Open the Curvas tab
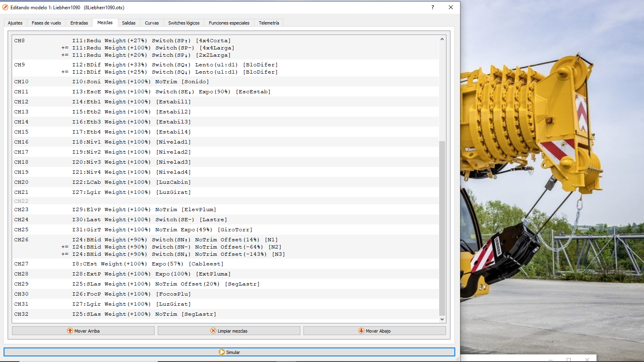Screen dimensions: 644x362 (152, 23)
